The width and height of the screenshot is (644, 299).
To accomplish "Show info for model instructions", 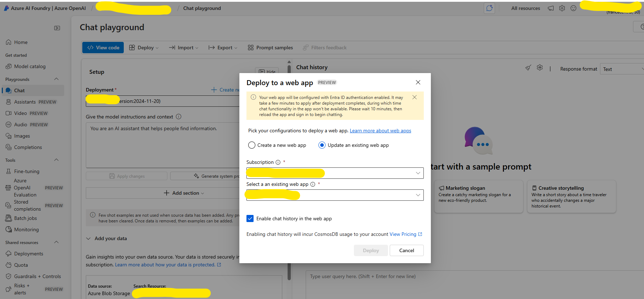I will pos(179,117).
